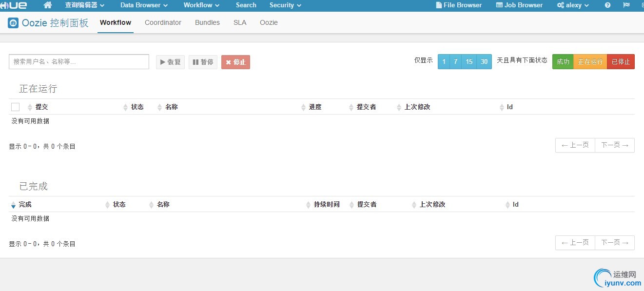Toggle the 成功 status filter

pyautogui.click(x=563, y=62)
